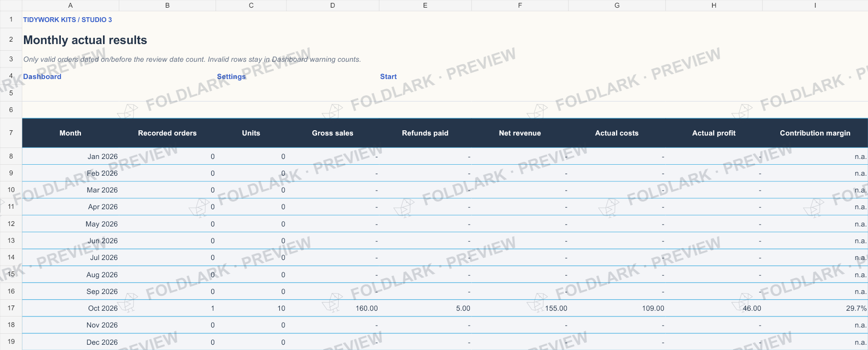The height and width of the screenshot is (350, 868).
Task: Select the Mar 2026 month cell
Action: click(x=70, y=190)
